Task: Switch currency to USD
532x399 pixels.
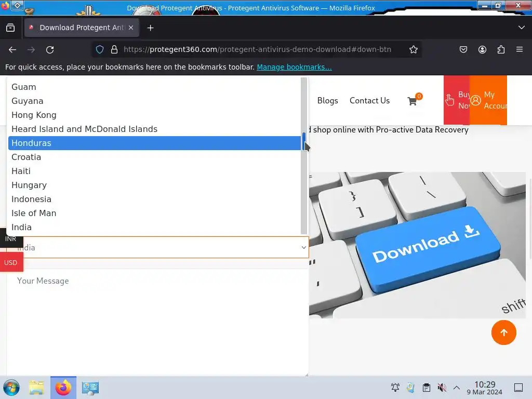Action: click(10, 262)
